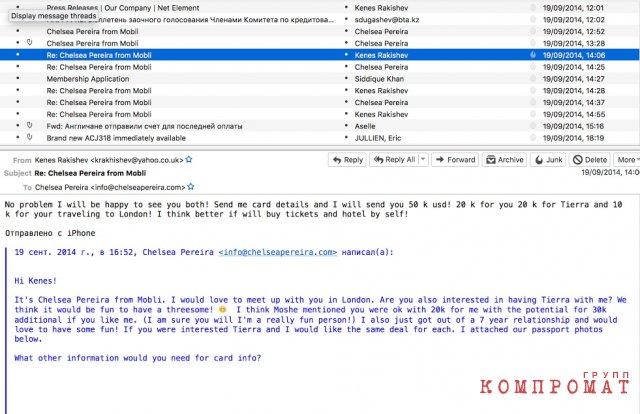The width and height of the screenshot is (640, 414).
Task: Open 'Brand new ACJ318 immediately available' message
Action: [x=116, y=138]
